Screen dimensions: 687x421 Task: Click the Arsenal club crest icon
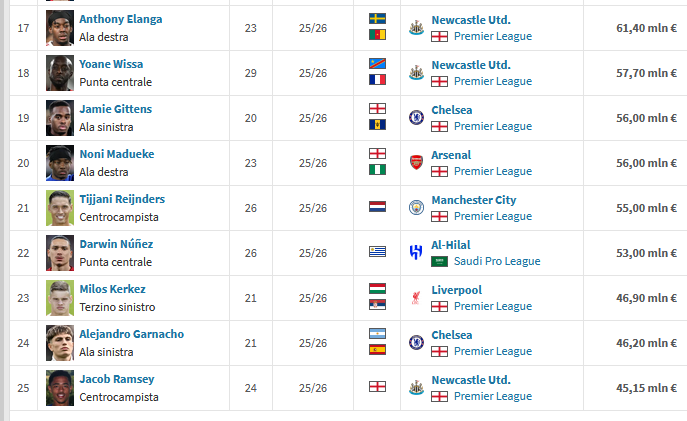point(416,163)
